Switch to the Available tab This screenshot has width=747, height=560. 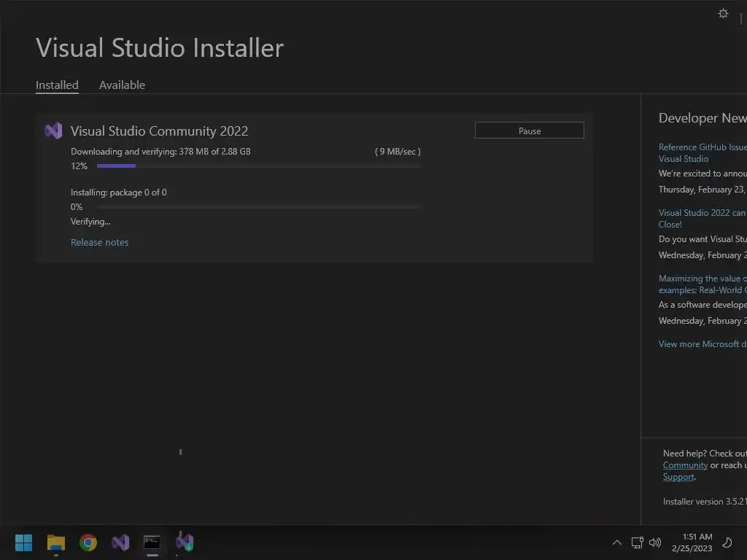click(122, 85)
